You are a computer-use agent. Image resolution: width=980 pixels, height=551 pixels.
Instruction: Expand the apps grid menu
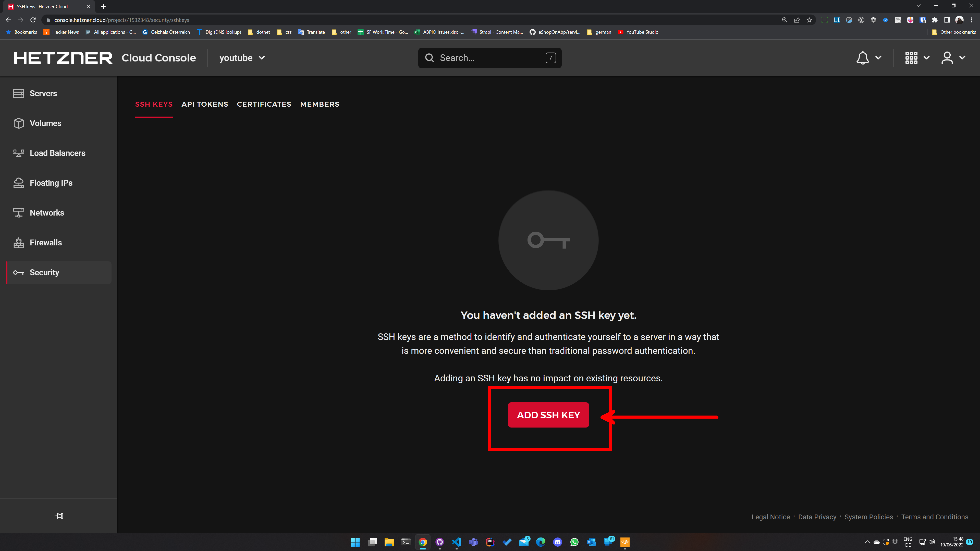pos(912,58)
